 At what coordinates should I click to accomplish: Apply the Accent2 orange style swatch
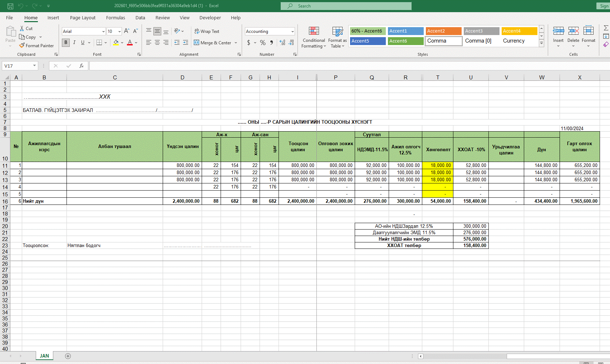(443, 31)
